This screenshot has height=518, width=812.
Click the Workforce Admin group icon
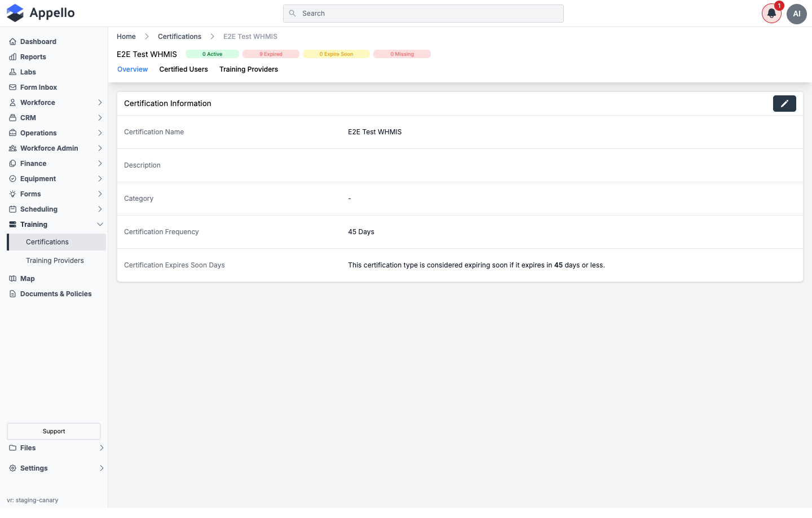point(12,148)
